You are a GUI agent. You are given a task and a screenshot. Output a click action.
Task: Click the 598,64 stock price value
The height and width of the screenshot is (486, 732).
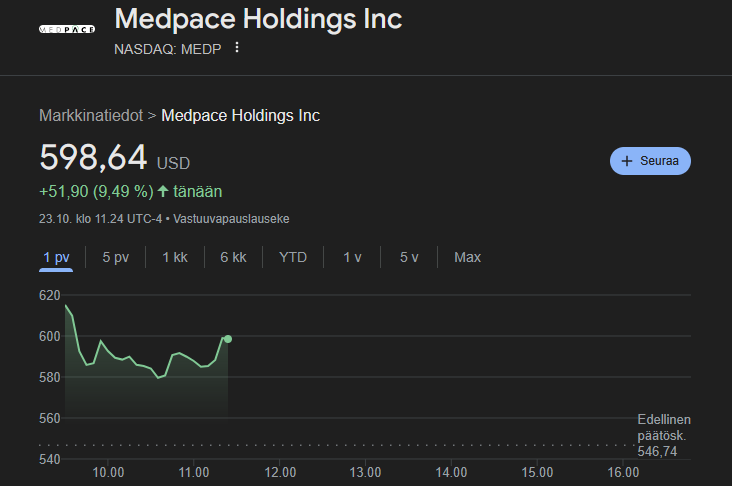tap(93, 157)
